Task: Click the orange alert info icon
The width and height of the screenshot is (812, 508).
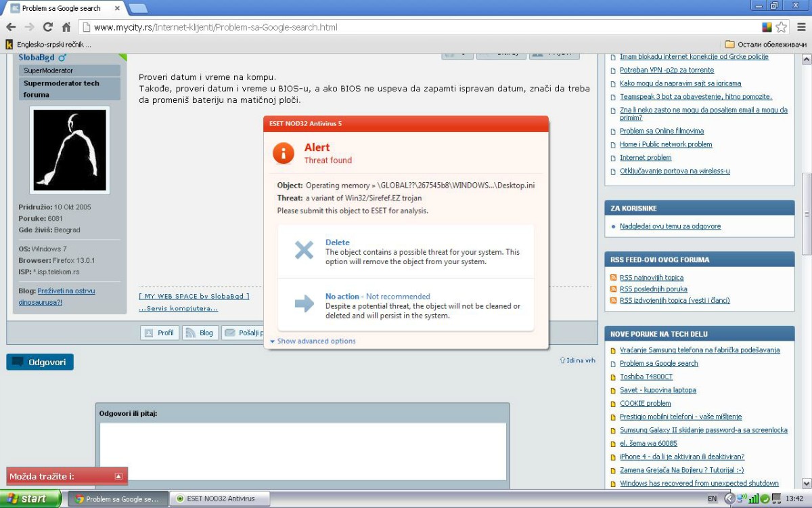Action: (x=284, y=152)
